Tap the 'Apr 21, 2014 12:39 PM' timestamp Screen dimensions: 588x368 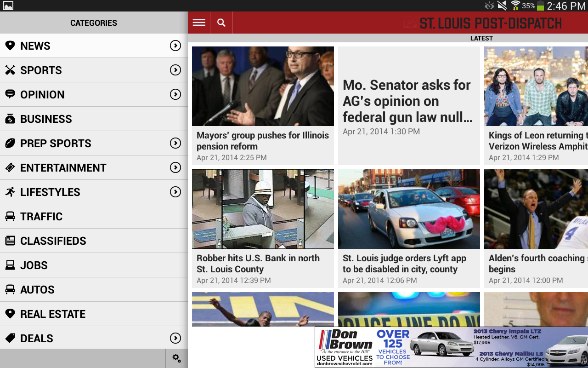[x=234, y=280]
